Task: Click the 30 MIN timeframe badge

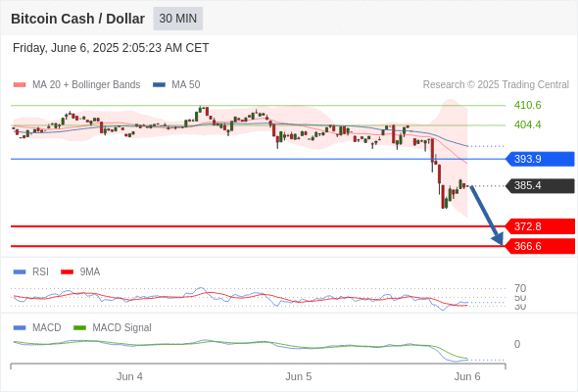Action: tap(177, 19)
